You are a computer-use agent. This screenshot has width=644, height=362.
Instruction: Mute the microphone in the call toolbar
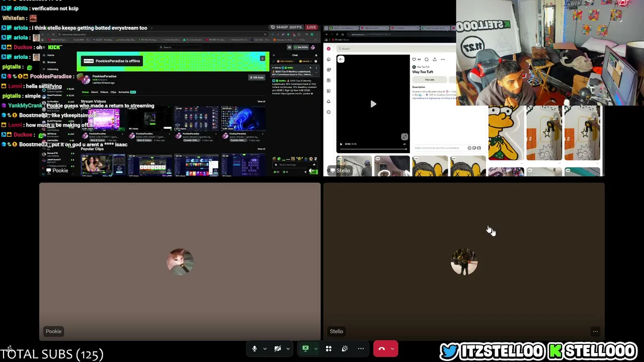(255, 348)
